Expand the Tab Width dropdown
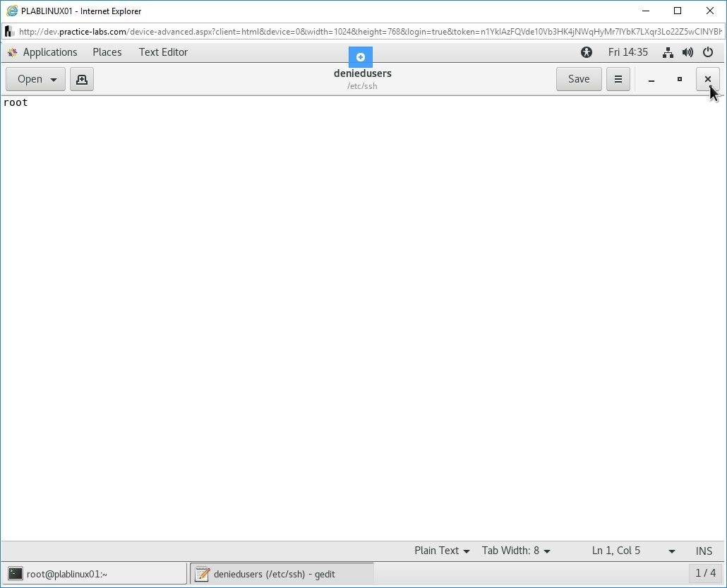Image resolution: width=727 pixels, height=588 pixels. coord(516,551)
